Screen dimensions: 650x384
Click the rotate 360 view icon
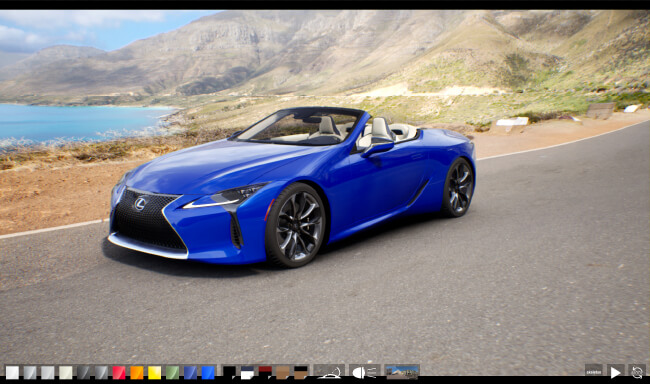coord(637,372)
